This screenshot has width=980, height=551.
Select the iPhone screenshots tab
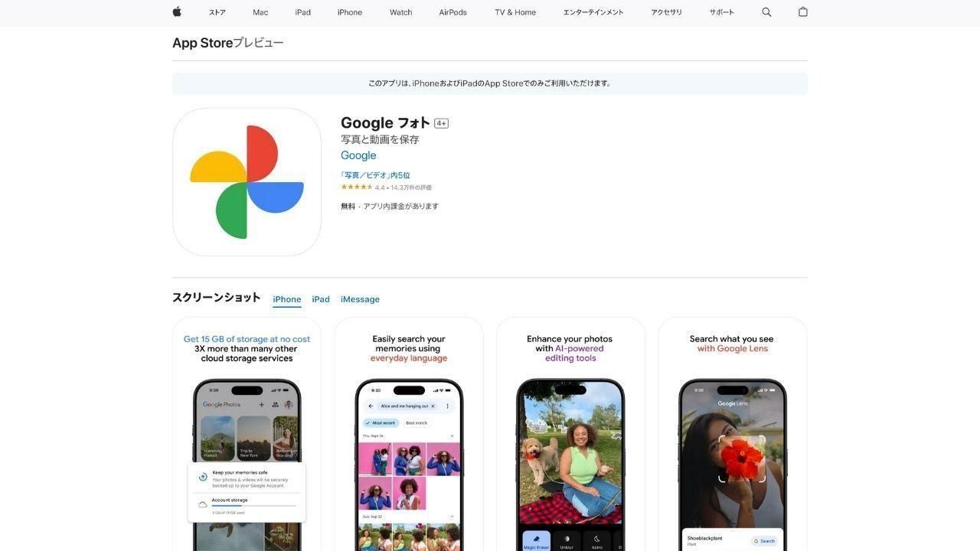[287, 299]
